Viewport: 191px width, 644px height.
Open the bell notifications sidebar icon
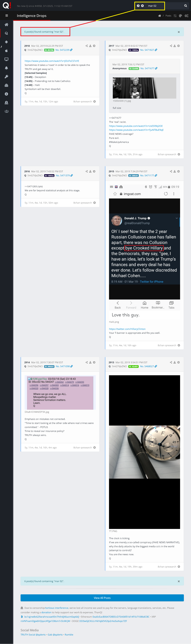pos(7,68)
